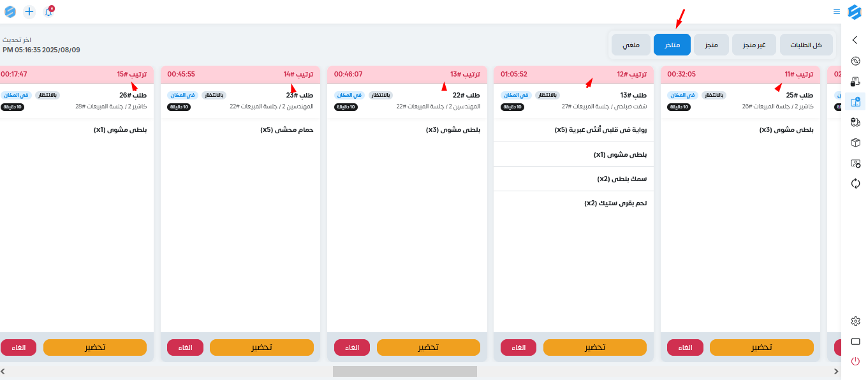Open the hamburger menu beside the logo

coord(837,11)
